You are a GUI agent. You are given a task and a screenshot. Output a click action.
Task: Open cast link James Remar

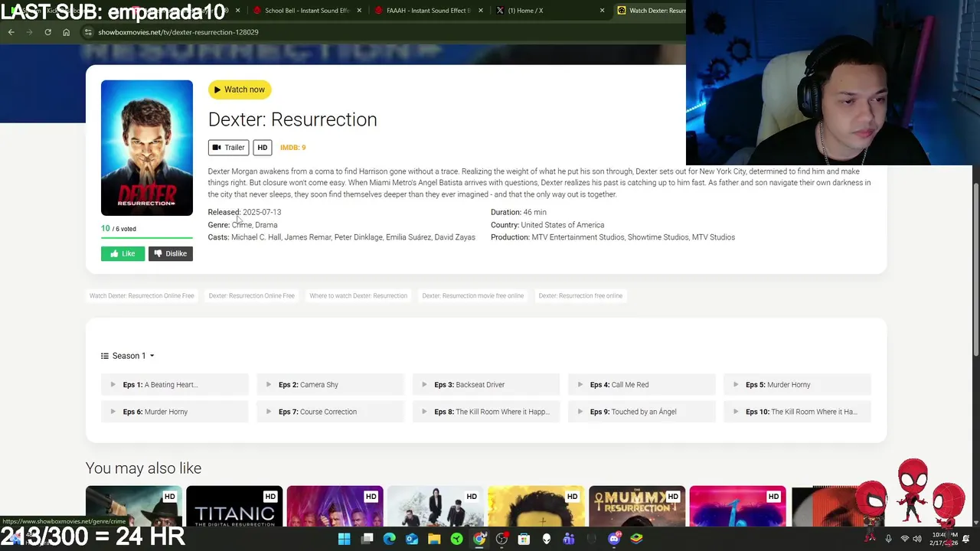coord(308,237)
